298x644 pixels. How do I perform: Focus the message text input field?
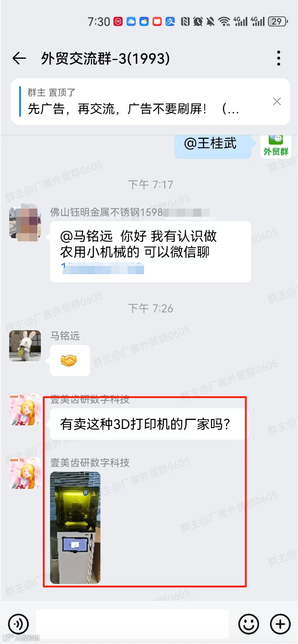tap(132, 624)
